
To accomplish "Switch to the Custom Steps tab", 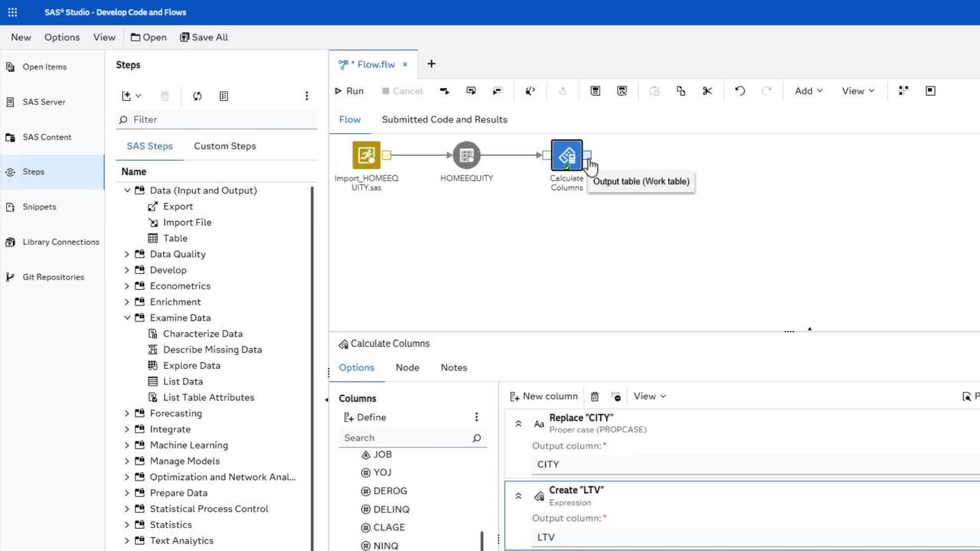I will [224, 146].
